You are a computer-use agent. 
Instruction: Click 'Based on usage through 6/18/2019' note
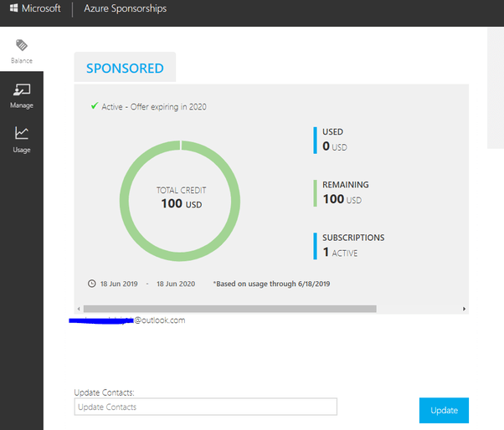pyautogui.click(x=271, y=284)
